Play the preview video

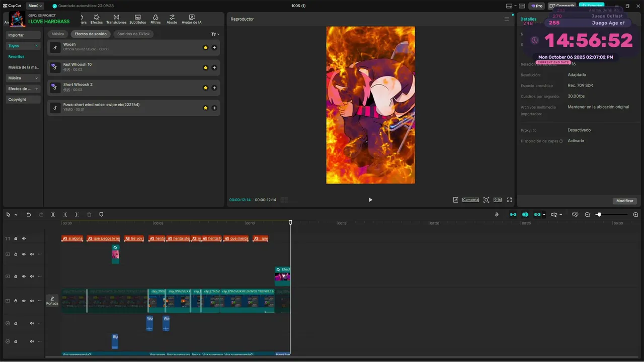(x=370, y=200)
